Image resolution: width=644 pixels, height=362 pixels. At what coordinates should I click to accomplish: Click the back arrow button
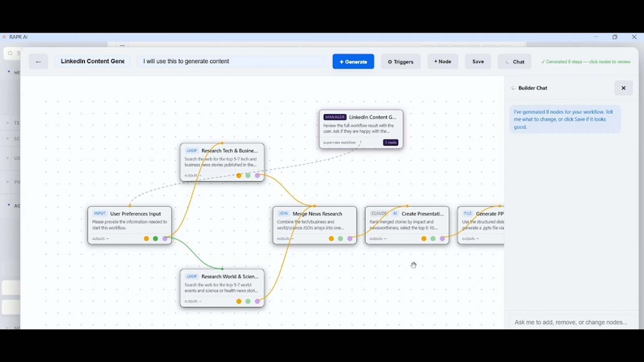click(38, 62)
